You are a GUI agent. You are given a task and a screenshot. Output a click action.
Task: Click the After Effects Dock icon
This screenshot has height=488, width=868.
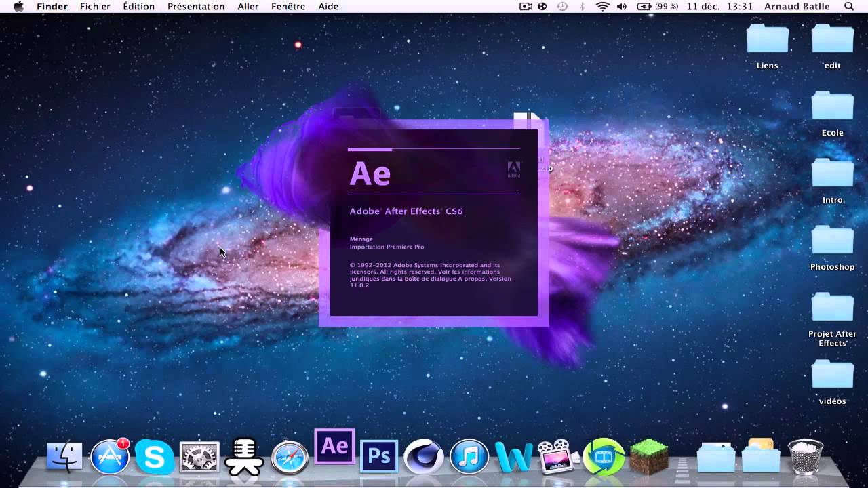[x=334, y=447]
